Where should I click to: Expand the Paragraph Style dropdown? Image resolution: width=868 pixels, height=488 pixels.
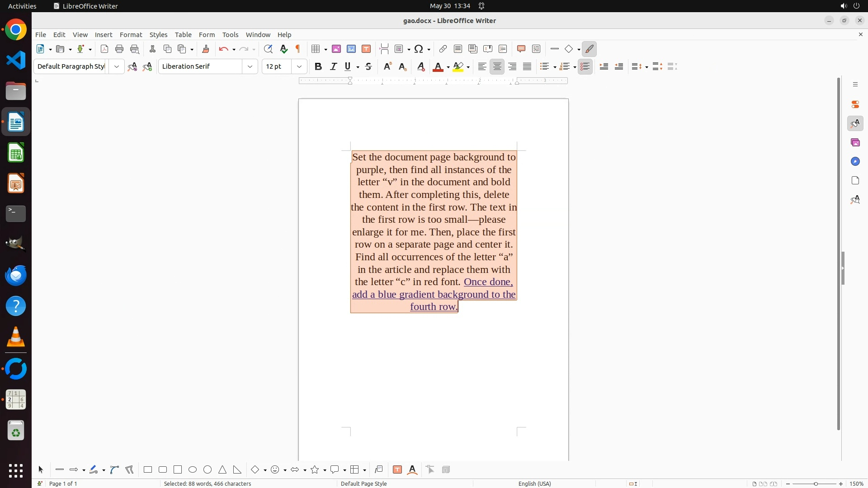(117, 66)
